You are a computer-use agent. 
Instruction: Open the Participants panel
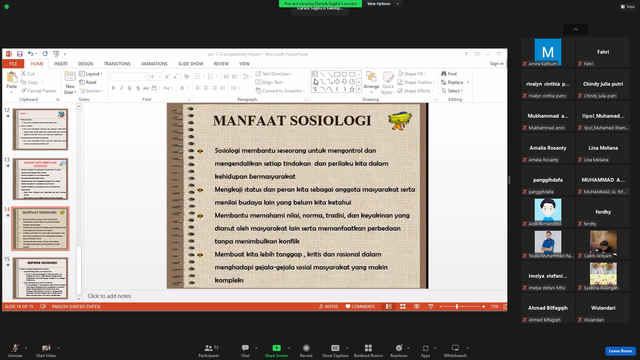(x=209, y=350)
